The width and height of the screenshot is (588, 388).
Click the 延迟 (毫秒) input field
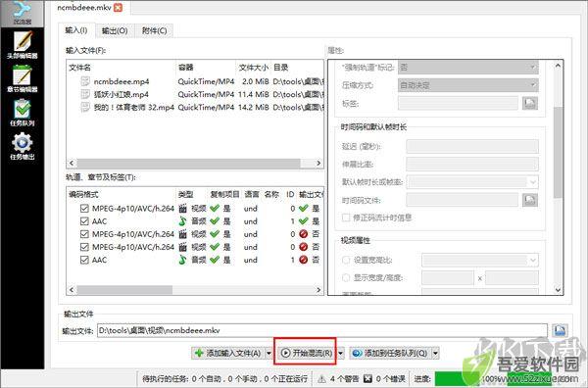pyautogui.click(x=472, y=146)
